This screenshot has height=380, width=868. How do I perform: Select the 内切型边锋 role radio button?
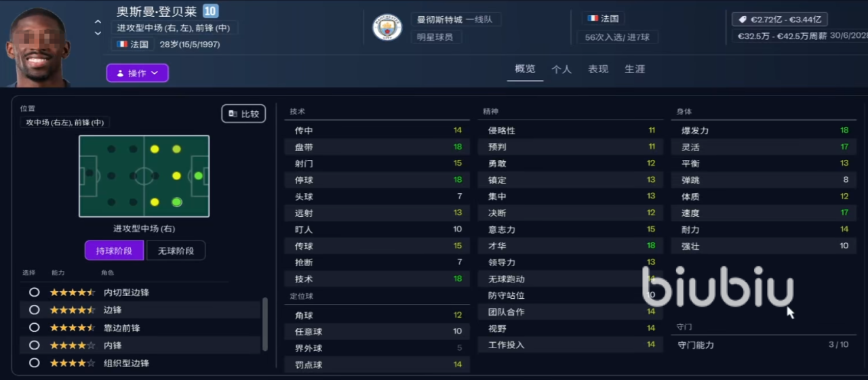tap(34, 293)
